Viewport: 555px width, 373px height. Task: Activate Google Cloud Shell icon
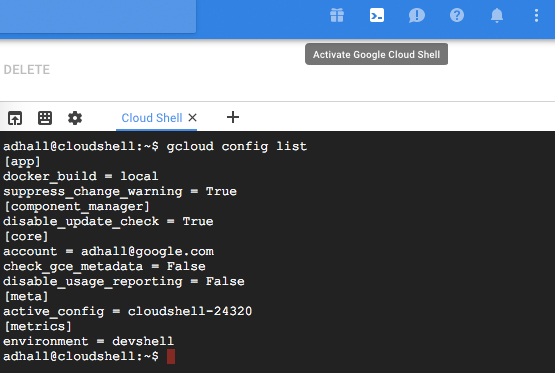377,15
